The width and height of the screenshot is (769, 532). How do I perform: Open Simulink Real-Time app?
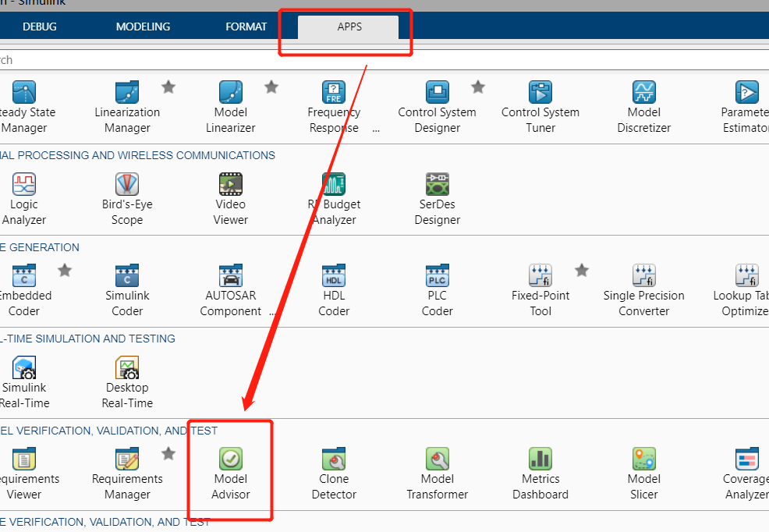[x=24, y=382]
